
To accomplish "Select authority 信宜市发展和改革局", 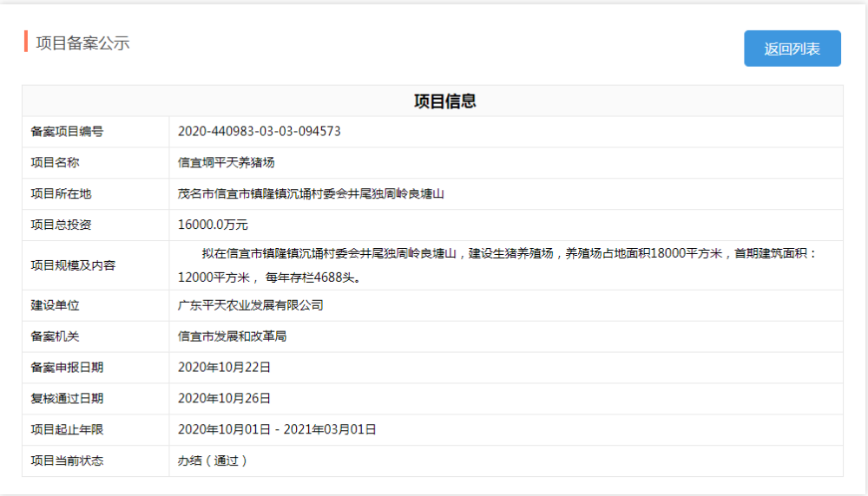I will [232, 336].
